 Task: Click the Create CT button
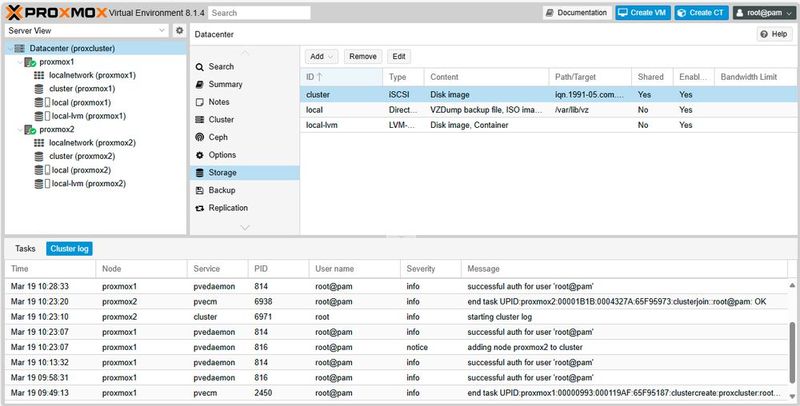coord(702,13)
